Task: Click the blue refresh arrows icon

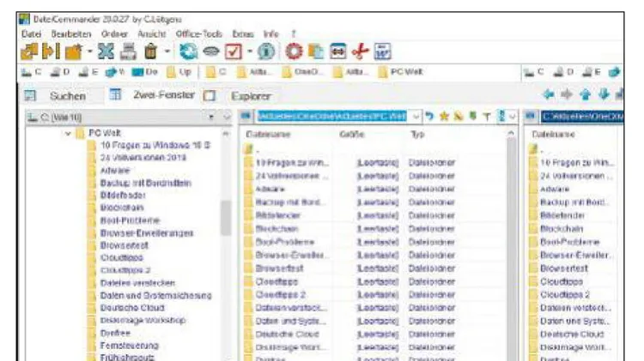Action: (188, 51)
